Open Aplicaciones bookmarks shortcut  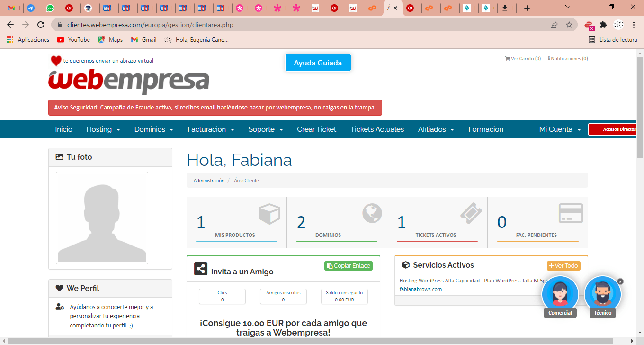click(x=28, y=40)
